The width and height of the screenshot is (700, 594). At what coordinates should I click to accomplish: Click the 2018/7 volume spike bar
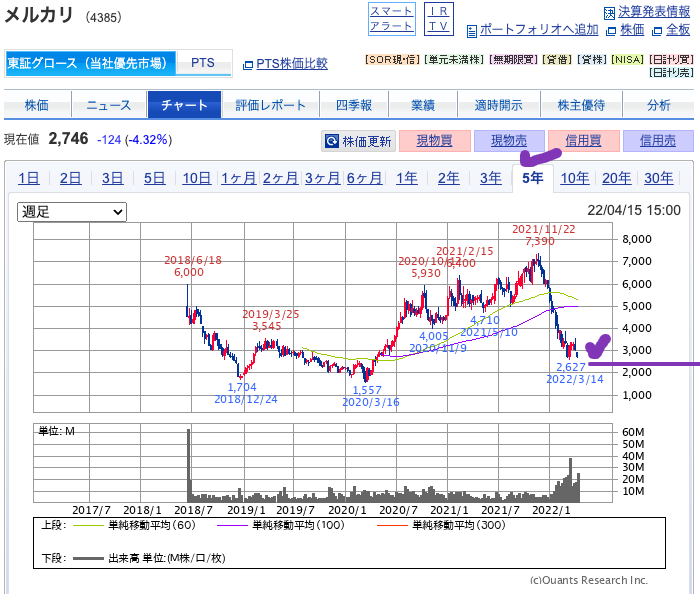[188, 465]
